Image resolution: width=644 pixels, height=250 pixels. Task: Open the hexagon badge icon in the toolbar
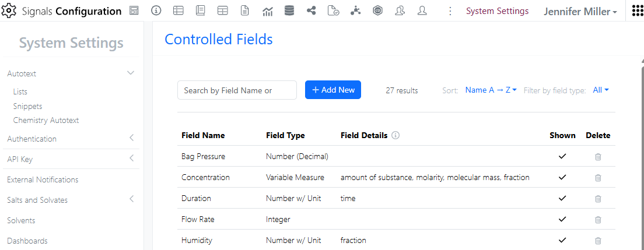point(378,11)
